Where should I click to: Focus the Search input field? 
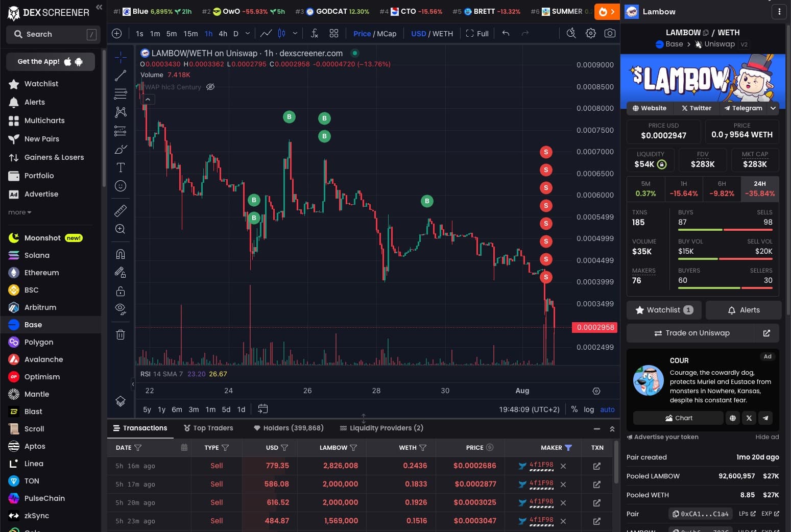pos(53,34)
